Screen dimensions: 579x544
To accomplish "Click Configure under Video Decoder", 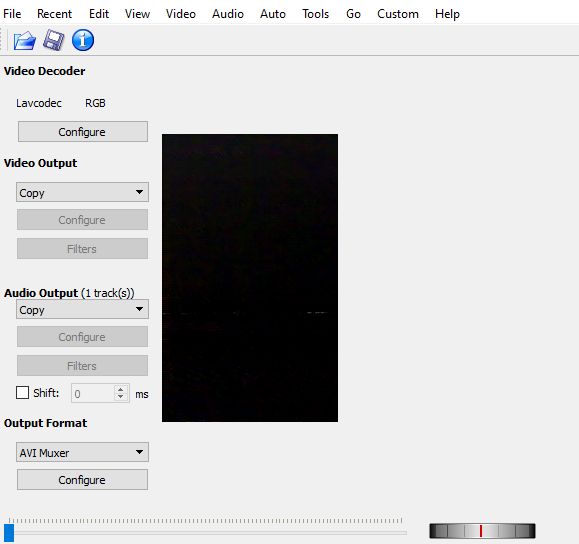I will pyautogui.click(x=83, y=132).
